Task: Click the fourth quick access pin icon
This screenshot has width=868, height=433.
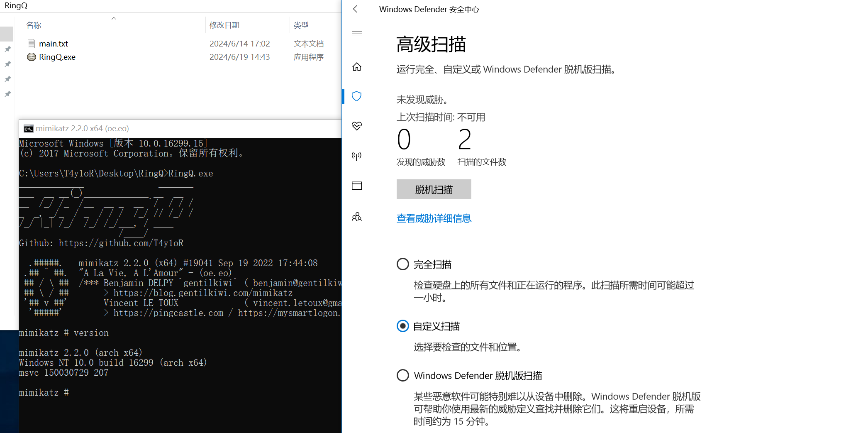Action: click(x=7, y=94)
